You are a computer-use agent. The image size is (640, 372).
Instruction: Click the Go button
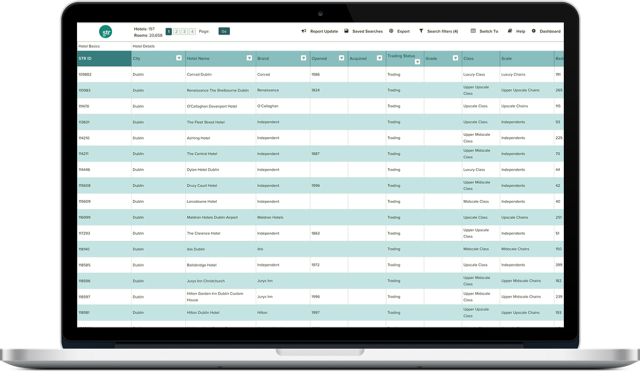(224, 31)
